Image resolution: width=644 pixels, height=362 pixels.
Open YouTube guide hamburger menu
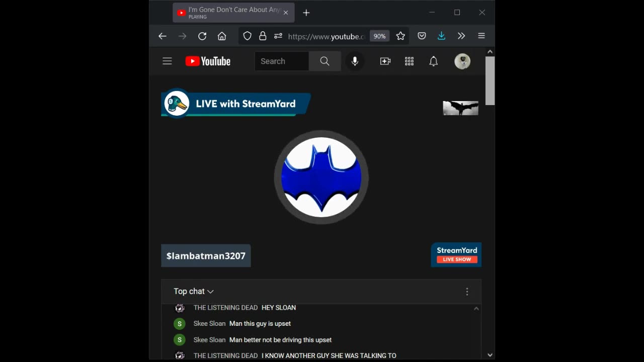point(167,61)
